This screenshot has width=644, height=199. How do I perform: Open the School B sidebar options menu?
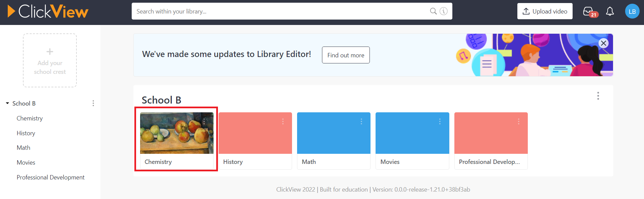click(93, 103)
